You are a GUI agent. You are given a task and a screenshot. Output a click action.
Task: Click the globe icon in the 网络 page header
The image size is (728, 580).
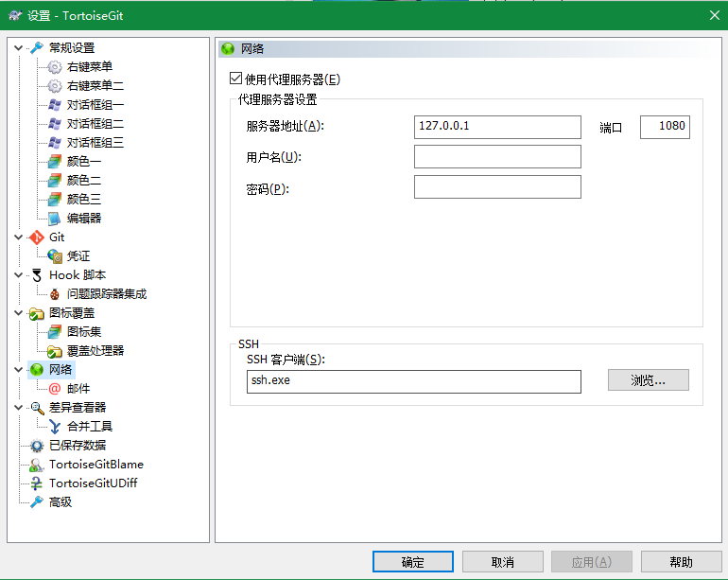[228, 49]
